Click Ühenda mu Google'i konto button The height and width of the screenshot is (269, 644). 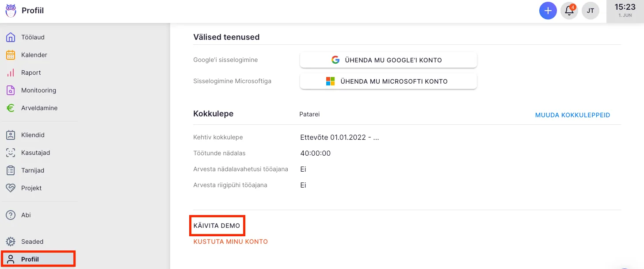(388, 60)
